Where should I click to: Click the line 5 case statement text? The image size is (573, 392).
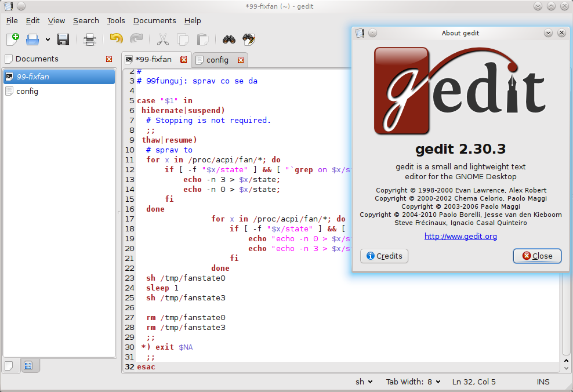click(x=165, y=100)
